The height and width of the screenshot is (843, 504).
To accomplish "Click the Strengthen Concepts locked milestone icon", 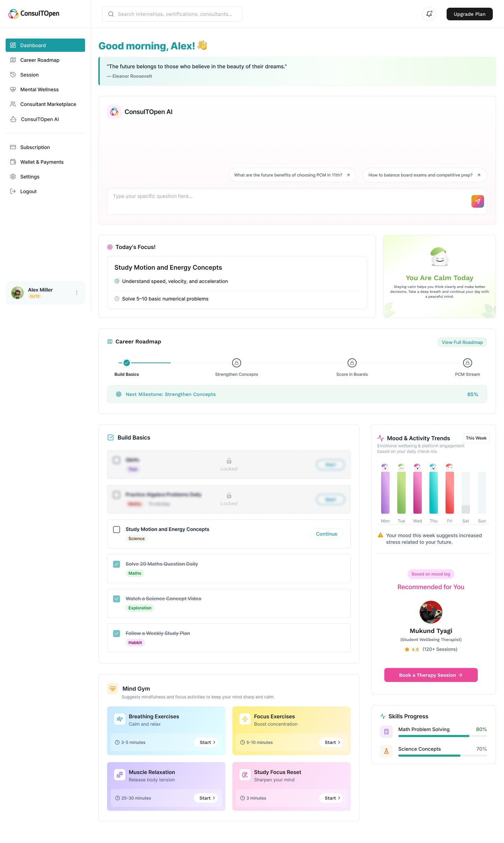I will (x=237, y=363).
